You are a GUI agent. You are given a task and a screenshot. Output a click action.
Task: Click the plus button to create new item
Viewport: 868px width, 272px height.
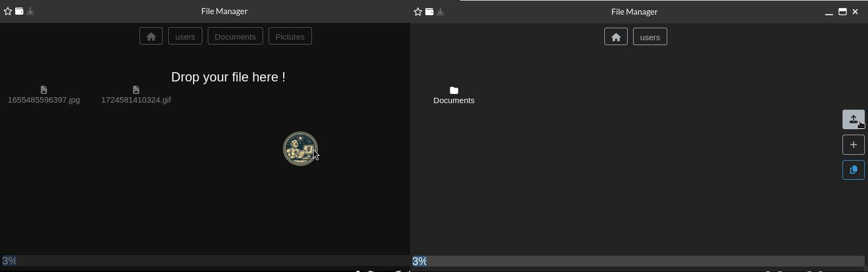(x=853, y=145)
